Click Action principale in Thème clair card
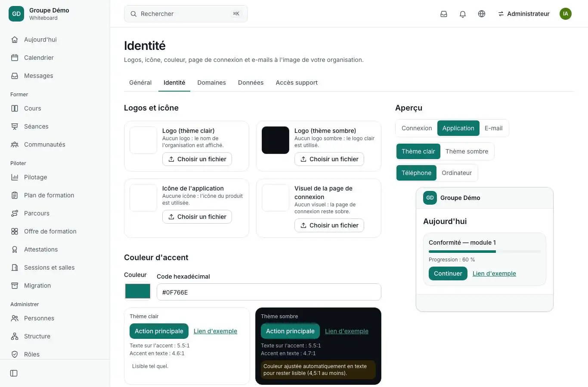This screenshot has height=387, width=588. tap(159, 331)
